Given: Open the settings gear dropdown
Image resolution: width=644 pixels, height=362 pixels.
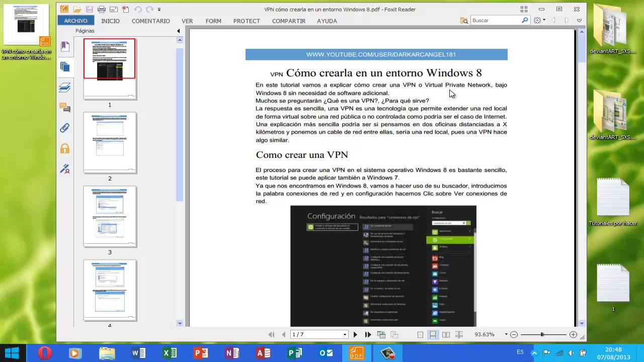Looking at the screenshot, I should 539,20.
